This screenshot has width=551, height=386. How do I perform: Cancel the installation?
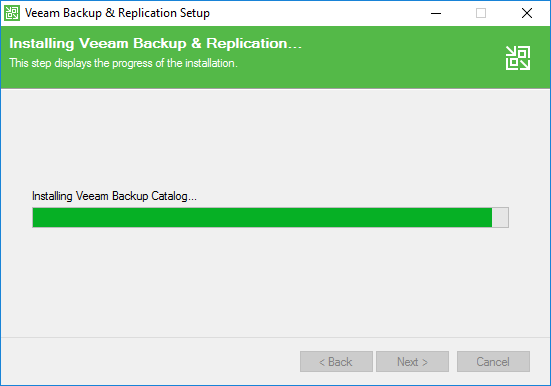pos(493,361)
